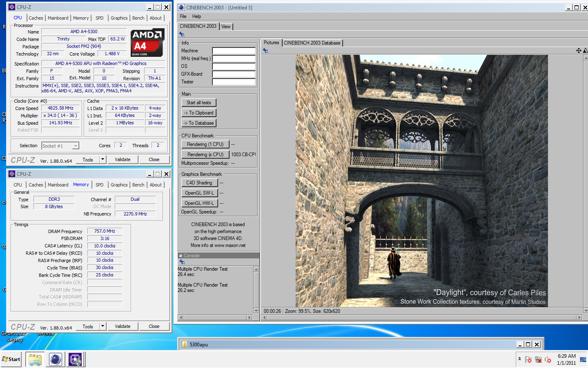This screenshot has width=588, height=368.
Task: Open Tools dropdown arrow in bottom CPU-Z
Action: (103, 326)
